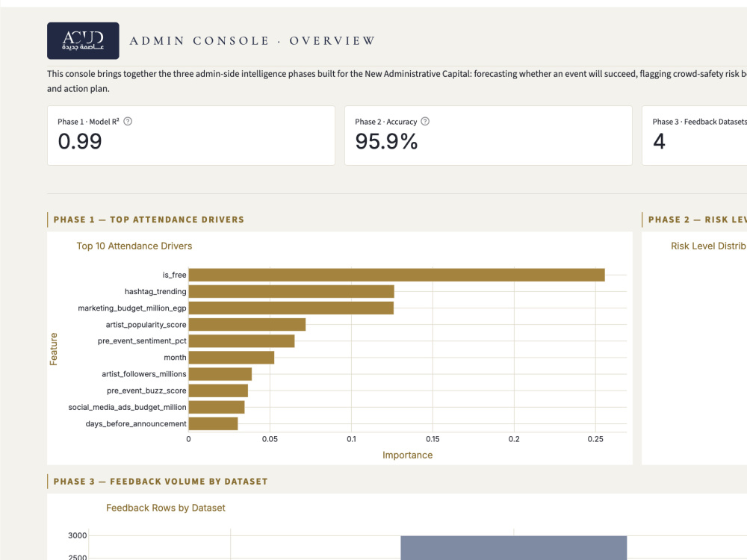
Task: Click the 0.25 tick on Importance axis
Action: [595, 439]
